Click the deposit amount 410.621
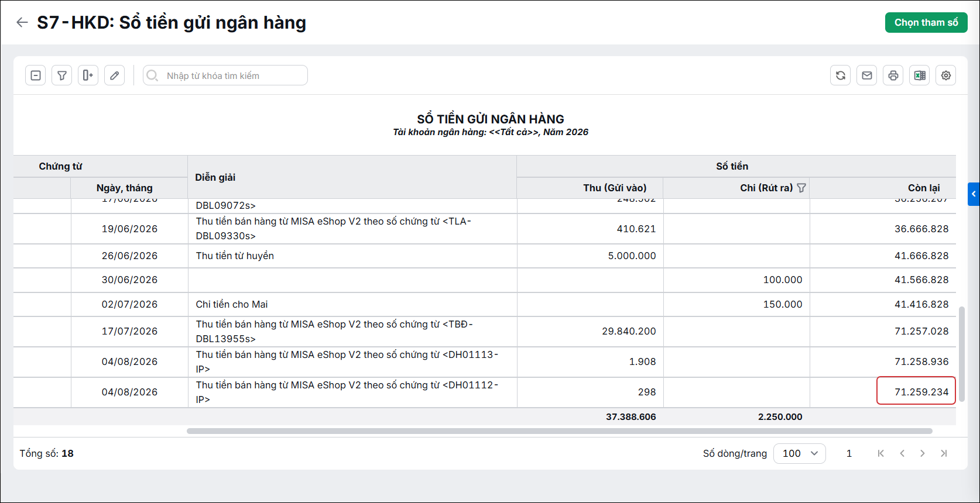This screenshot has width=980, height=503. tap(636, 229)
